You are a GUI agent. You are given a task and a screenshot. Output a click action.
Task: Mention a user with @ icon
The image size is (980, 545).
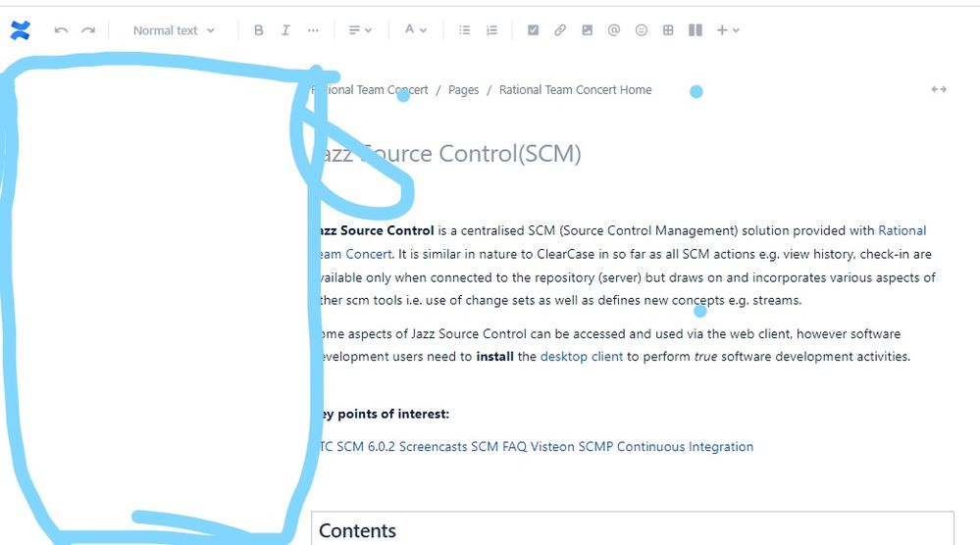pos(614,30)
